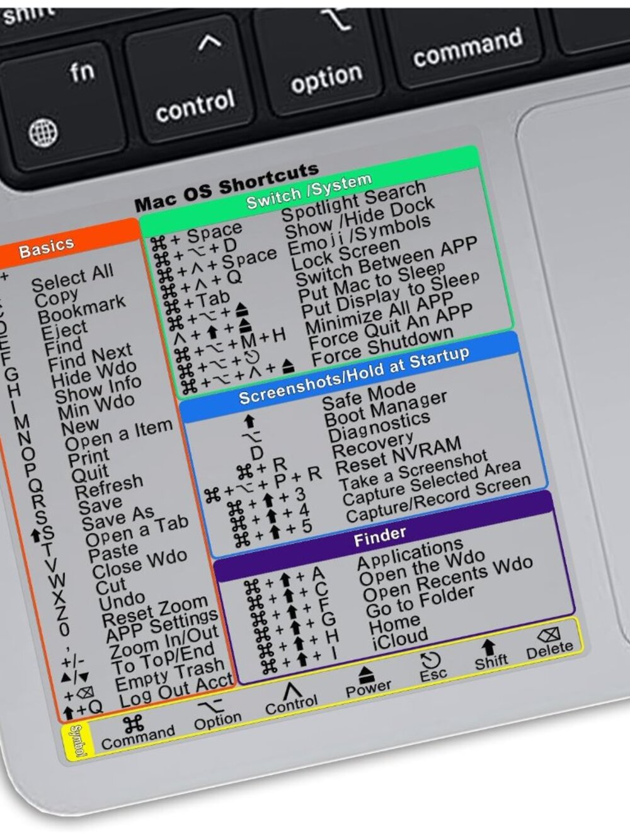Click the Open a Tab entry
This screenshot has width=630, height=840.
click(x=137, y=531)
